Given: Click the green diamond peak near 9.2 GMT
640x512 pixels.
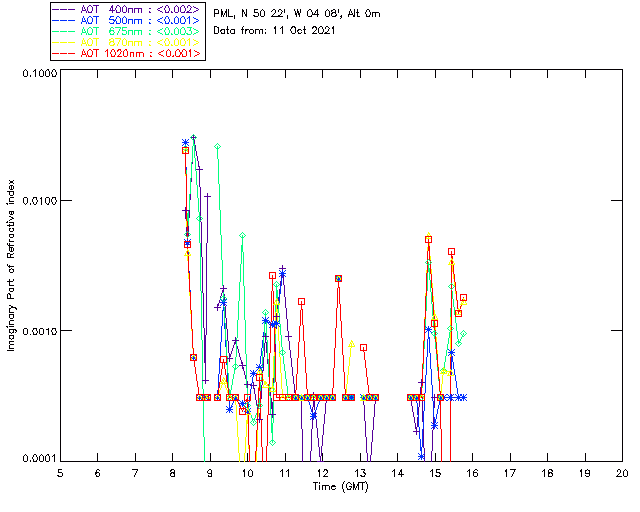Looking at the screenshot, I should [218, 146].
